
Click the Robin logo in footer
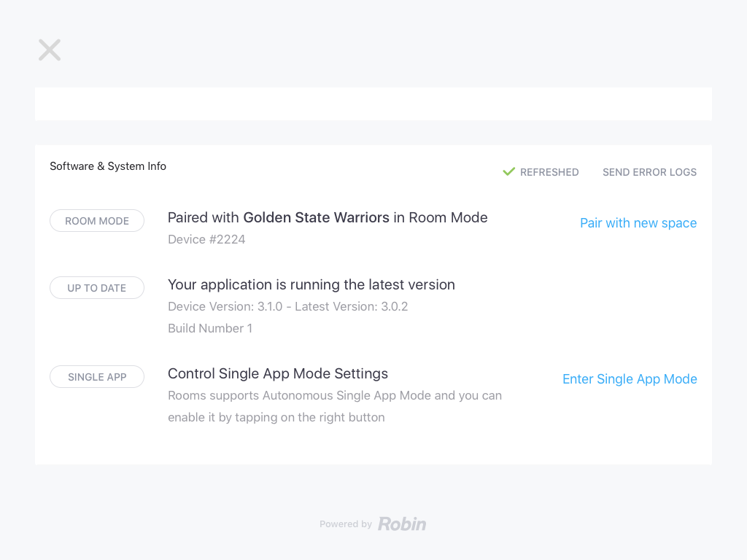pos(402,524)
